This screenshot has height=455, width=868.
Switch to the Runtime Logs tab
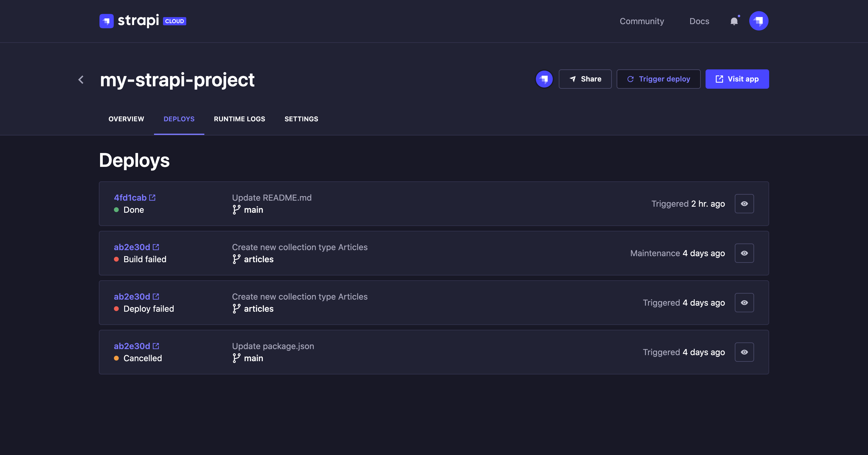(x=239, y=119)
